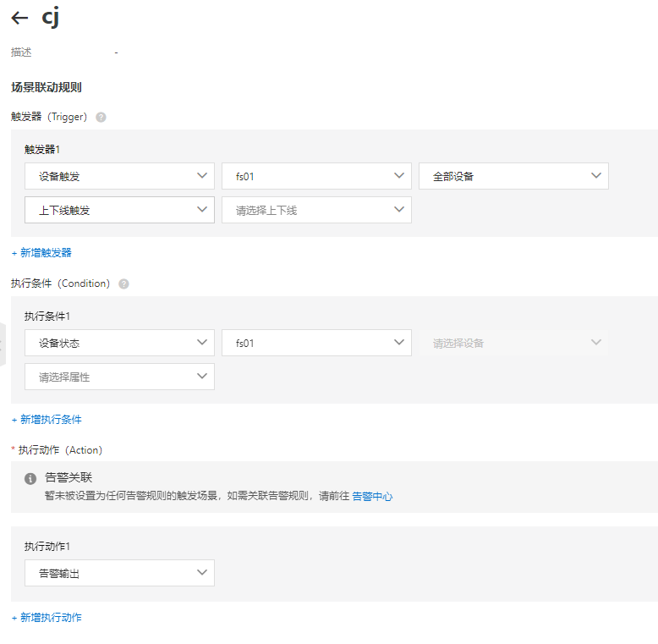658x644 pixels.
Task: Click the + 新增触发器 link
Action: [41, 253]
